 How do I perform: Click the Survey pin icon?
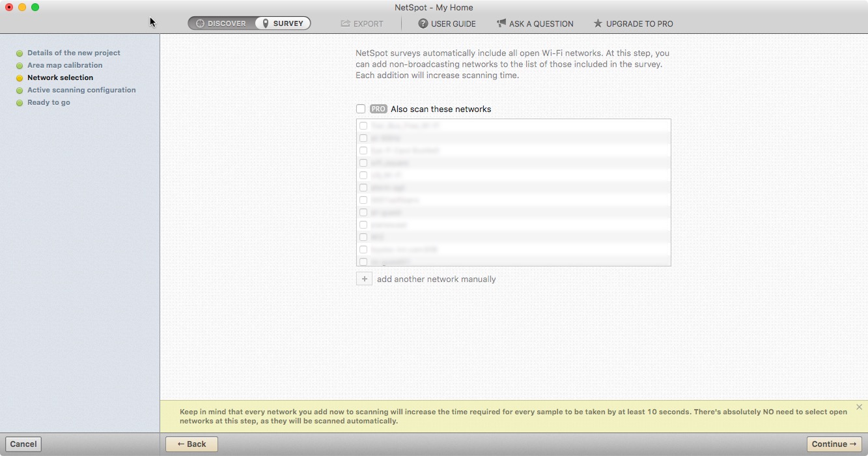coord(266,23)
